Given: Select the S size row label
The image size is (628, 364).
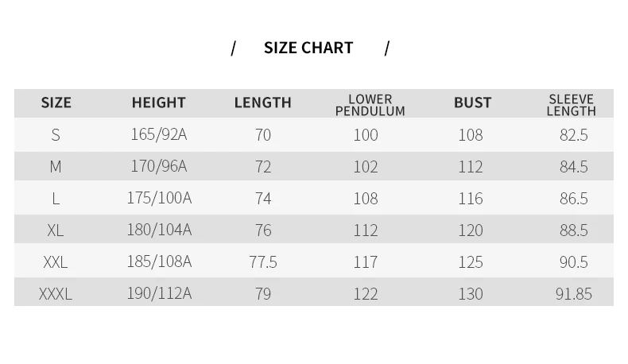Looking at the screenshot, I should (x=56, y=135).
